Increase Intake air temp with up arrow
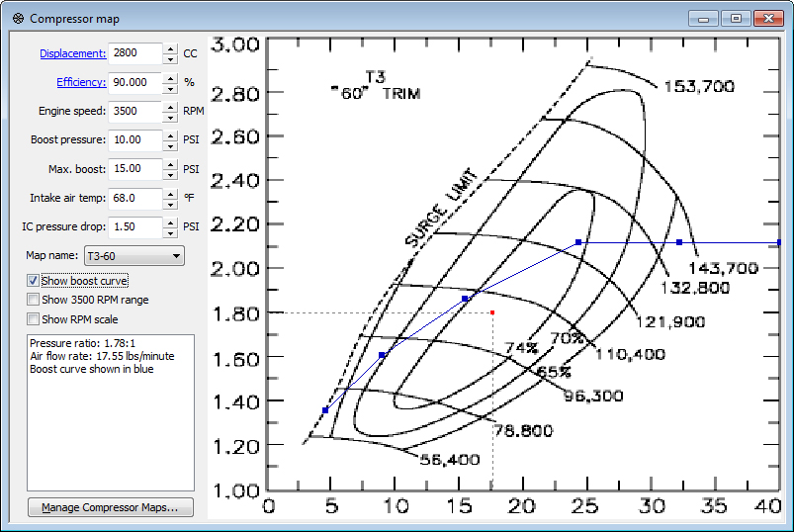The height and width of the screenshot is (532, 794). (x=171, y=194)
